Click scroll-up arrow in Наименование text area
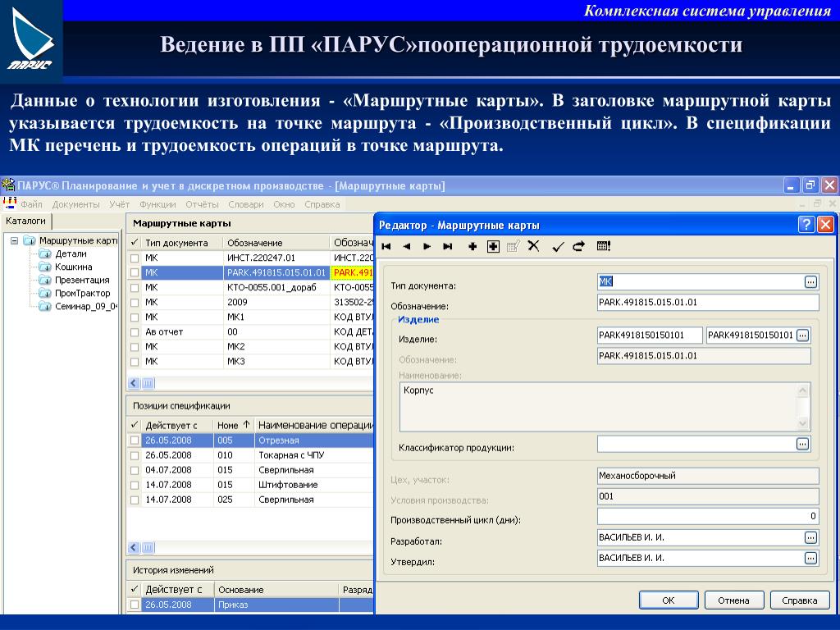The image size is (840, 630). pos(802,390)
